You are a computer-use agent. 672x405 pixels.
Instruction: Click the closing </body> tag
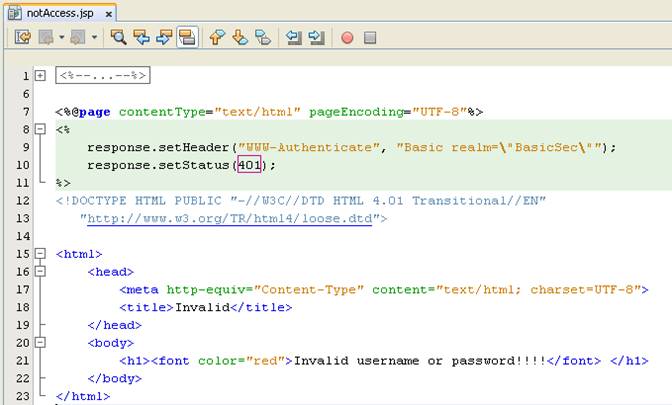[x=114, y=379]
